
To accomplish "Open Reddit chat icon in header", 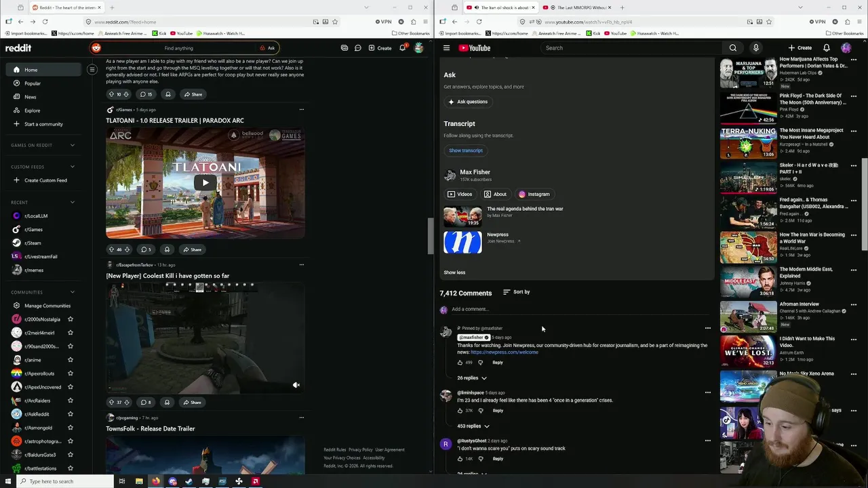I will pyautogui.click(x=357, y=48).
